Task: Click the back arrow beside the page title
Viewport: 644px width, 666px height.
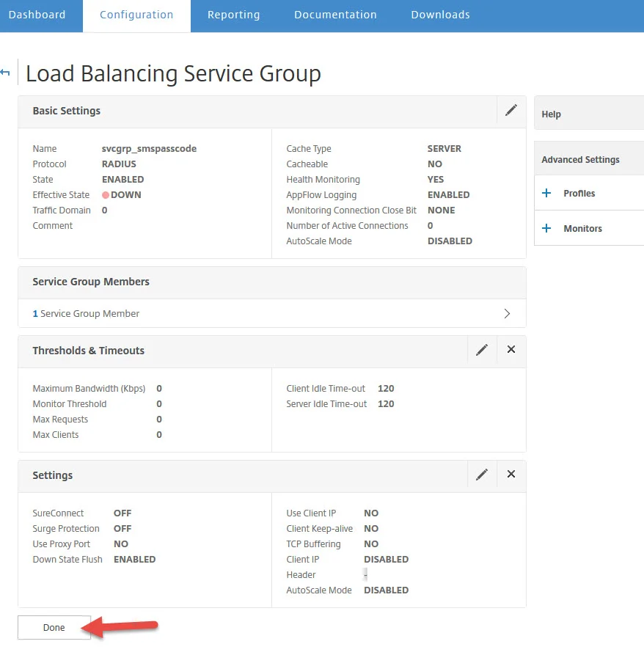Action: pyautogui.click(x=5, y=73)
